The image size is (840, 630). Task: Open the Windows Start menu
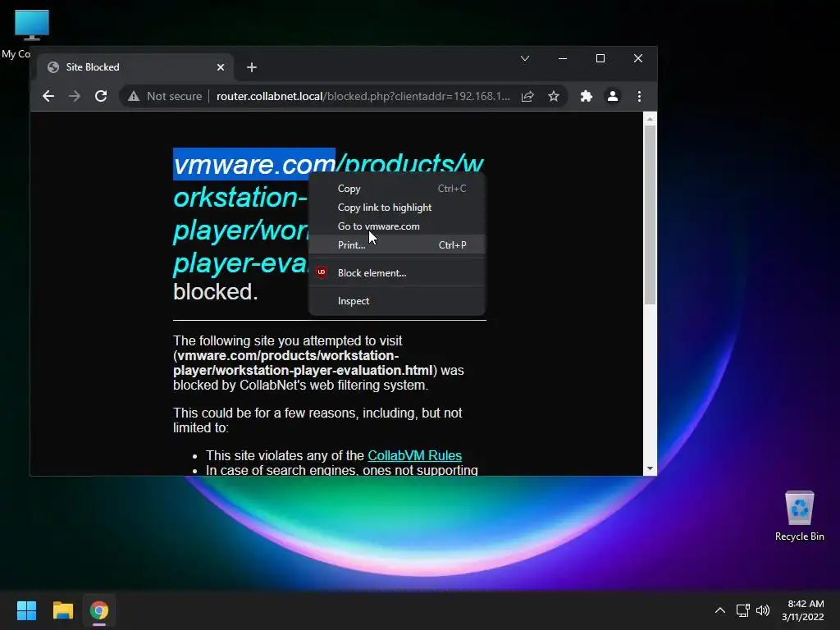26,610
